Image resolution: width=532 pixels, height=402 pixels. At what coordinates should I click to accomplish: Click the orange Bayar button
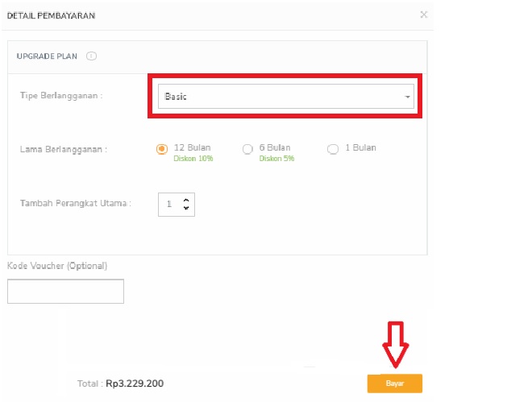(395, 383)
